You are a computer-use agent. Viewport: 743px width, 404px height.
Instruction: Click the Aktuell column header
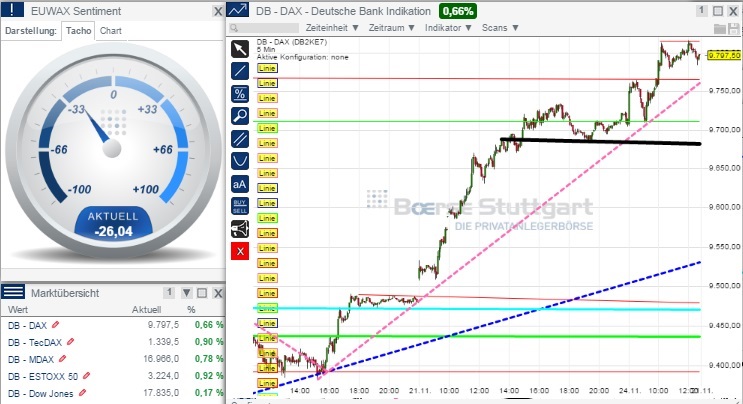tap(146, 310)
